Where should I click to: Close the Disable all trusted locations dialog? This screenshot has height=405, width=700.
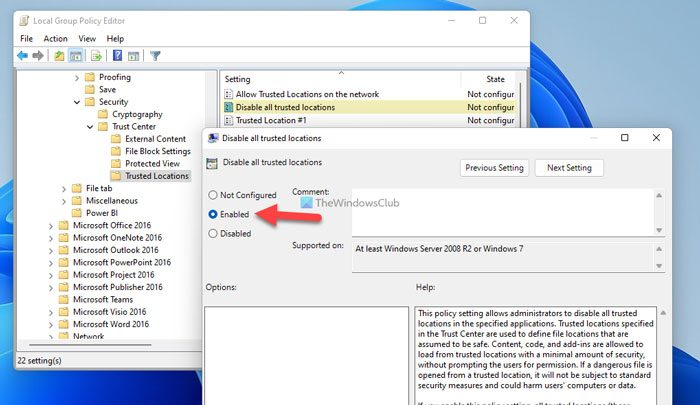point(656,138)
